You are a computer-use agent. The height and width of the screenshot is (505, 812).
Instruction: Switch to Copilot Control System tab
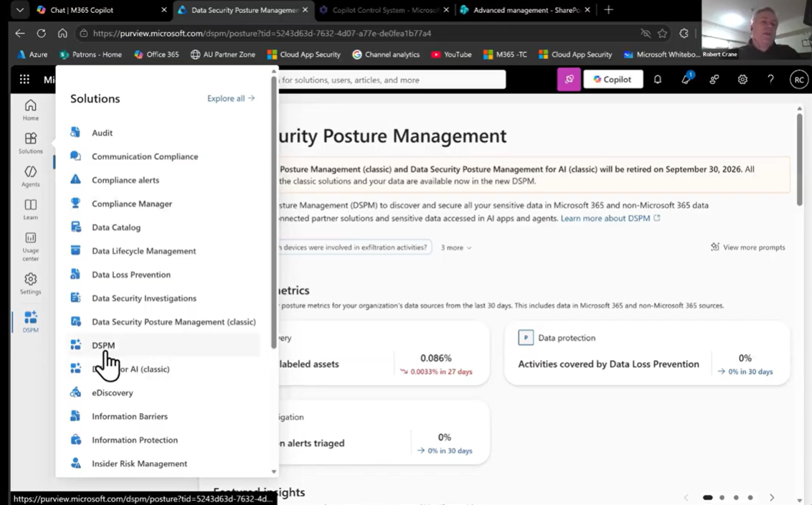coord(385,10)
